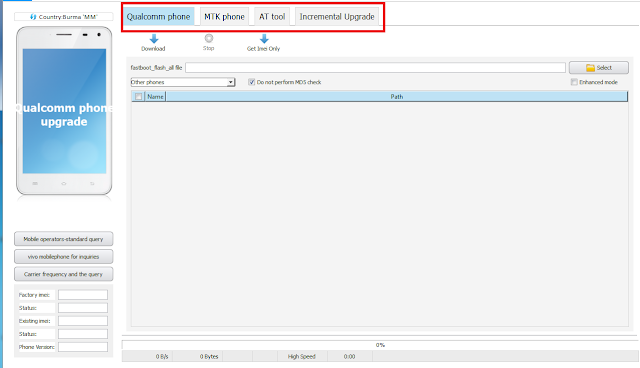This screenshot has height=368, width=640.
Task: Switch to the Qualcomm phone tab
Action: pyautogui.click(x=158, y=17)
